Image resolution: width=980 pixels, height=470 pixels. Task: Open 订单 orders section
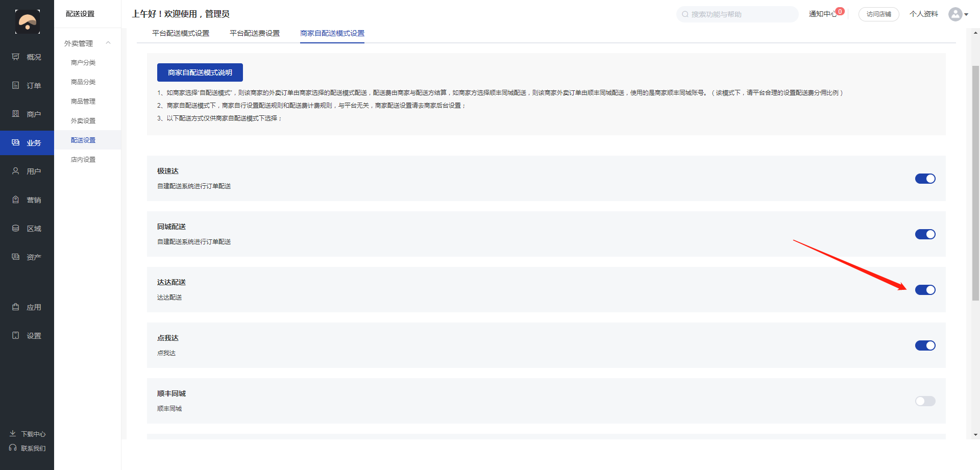pyautogui.click(x=27, y=86)
